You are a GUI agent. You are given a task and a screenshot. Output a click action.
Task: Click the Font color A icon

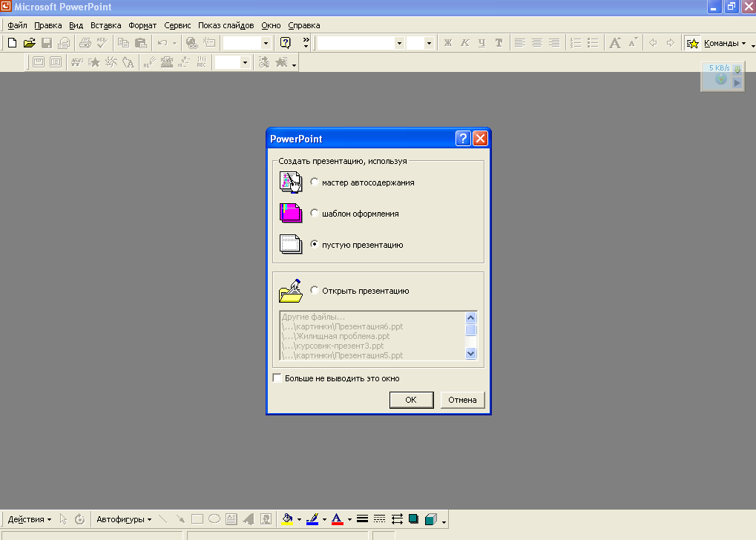(338, 519)
